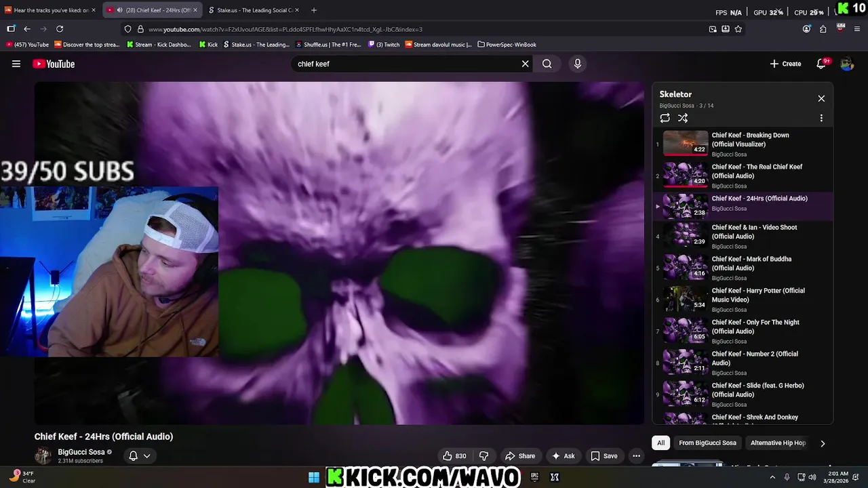This screenshot has height=488, width=868.
Task: Toggle shuffle for the Skeletor playlist
Action: coord(683,118)
